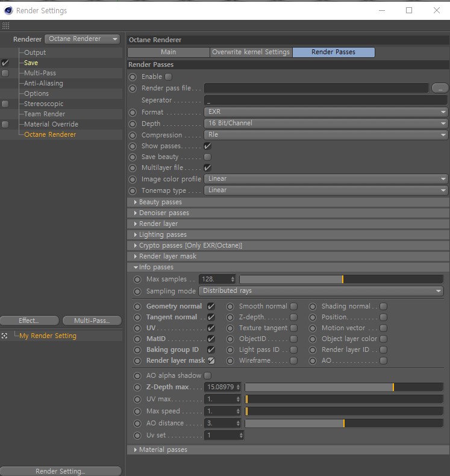
Task: Uncheck Show passes
Action: (x=208, y=146)
